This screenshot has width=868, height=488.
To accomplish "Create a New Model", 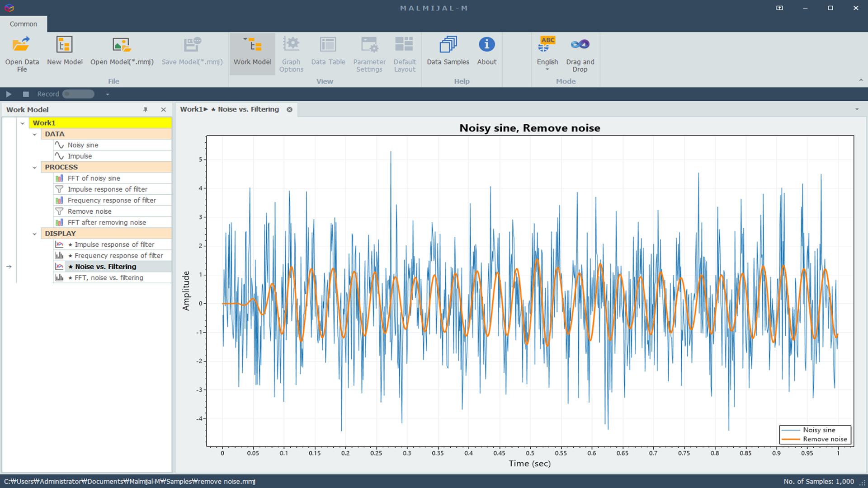I will [x=64, y=51].
